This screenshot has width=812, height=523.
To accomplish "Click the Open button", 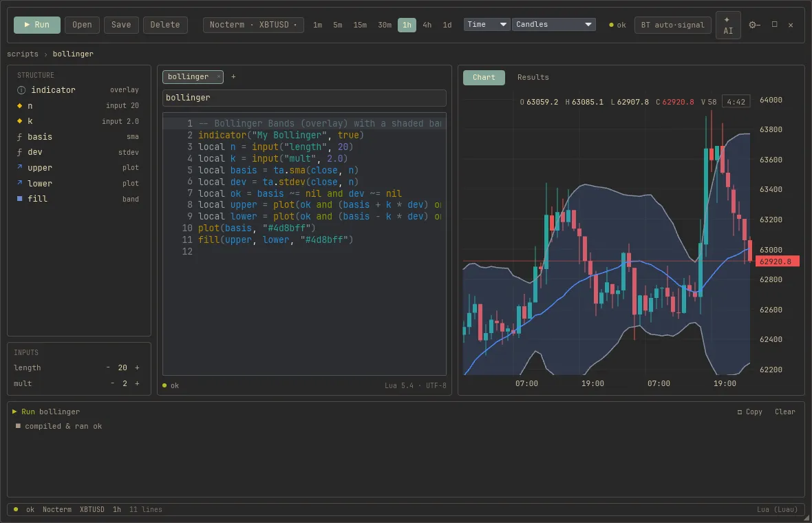I will 82,25.
